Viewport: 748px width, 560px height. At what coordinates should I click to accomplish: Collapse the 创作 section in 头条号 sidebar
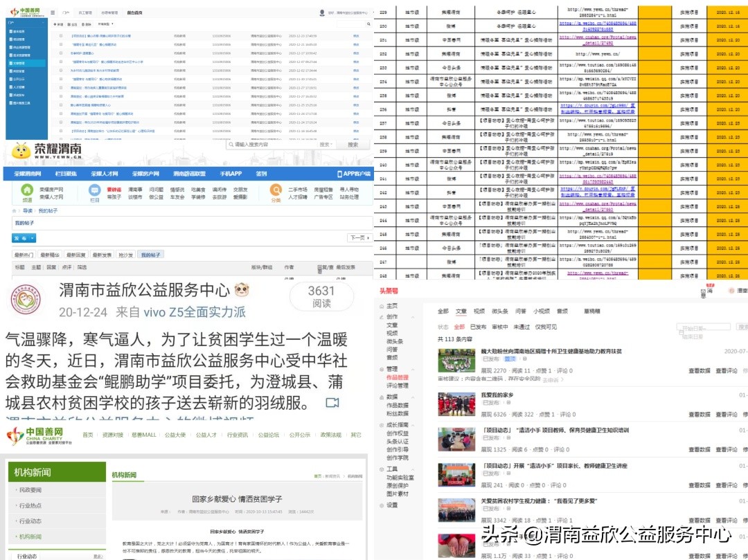coord(413,316)
